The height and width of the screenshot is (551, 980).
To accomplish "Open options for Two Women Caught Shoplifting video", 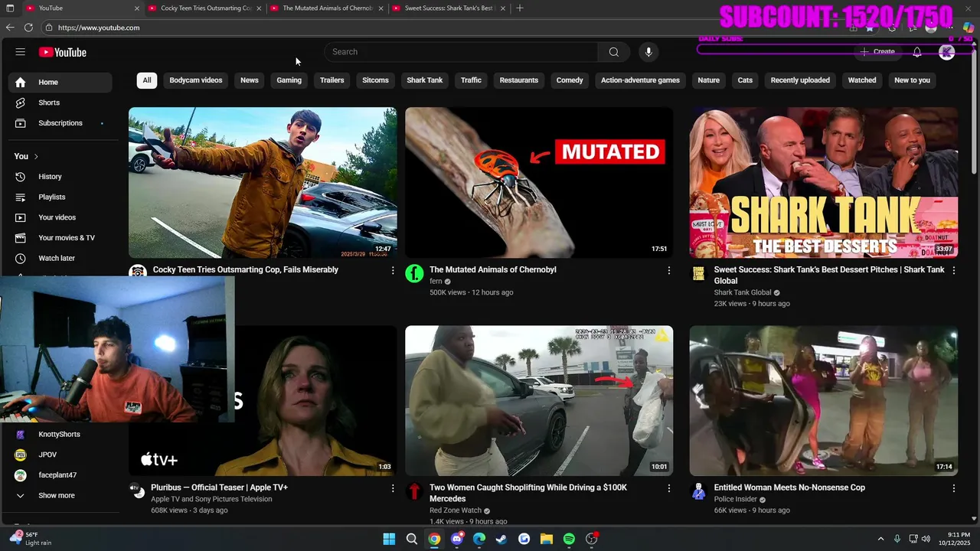I will point(669,488).
